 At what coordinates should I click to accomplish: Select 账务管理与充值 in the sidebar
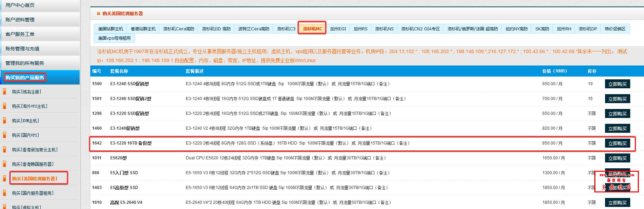click(x=40, y=49)
